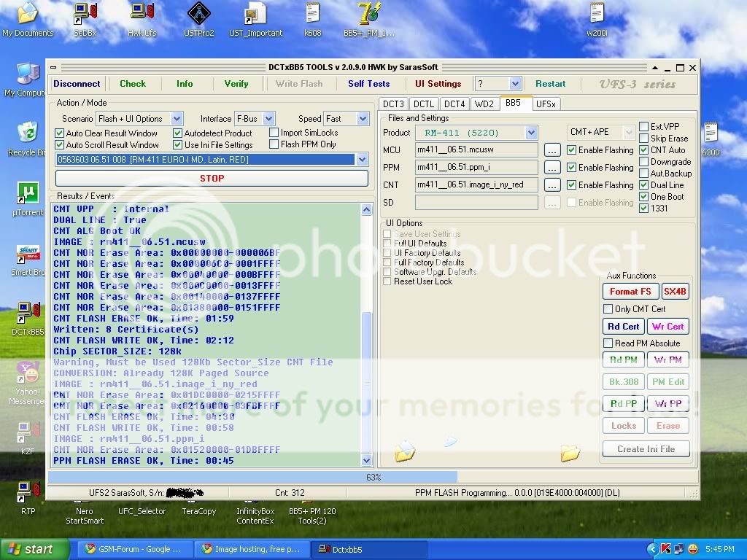747x560 pixels.
Task: Click the Restart button
Action: pos(550,84)
